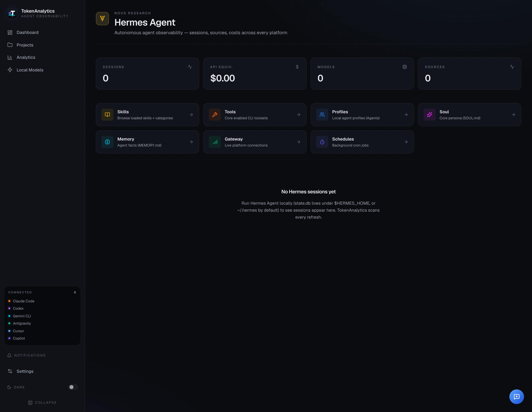Click the TokenAnalytics brand name
The height and width of the screenshot is (412, 532).
pos(38,11)
